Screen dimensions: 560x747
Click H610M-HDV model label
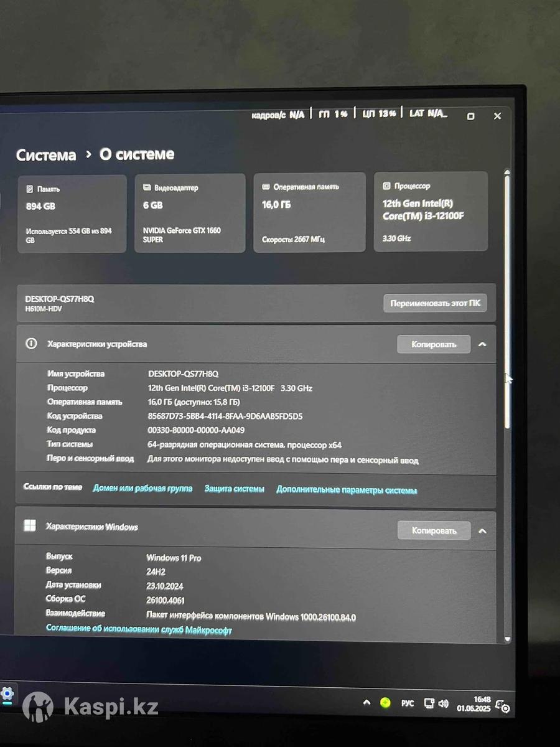pos(44,309)
